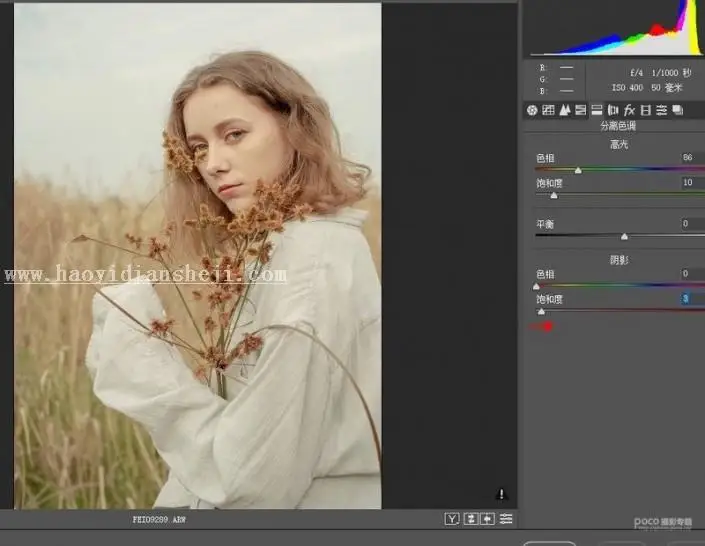Select the Split Toning panel icon

point(597,110)
